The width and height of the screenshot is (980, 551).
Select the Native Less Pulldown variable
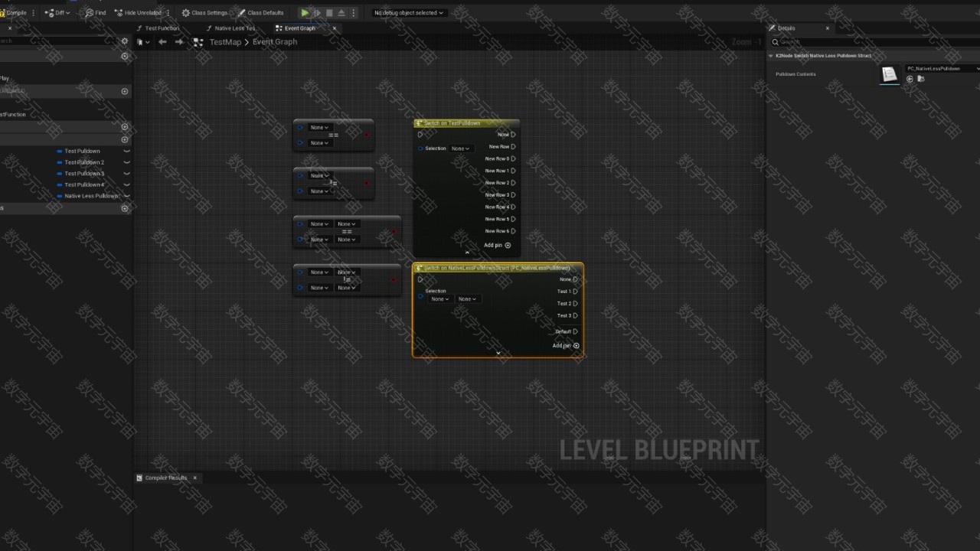pos(91,196)
